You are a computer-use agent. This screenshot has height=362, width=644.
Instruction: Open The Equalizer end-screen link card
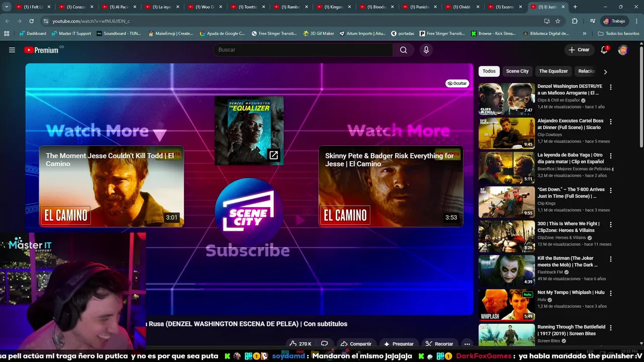[249, 131]
